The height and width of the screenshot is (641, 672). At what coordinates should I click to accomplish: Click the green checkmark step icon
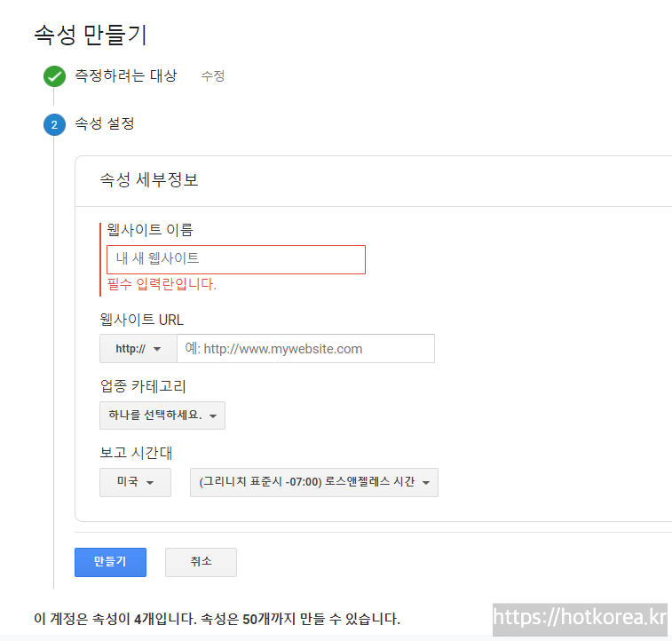coord(54,76)
